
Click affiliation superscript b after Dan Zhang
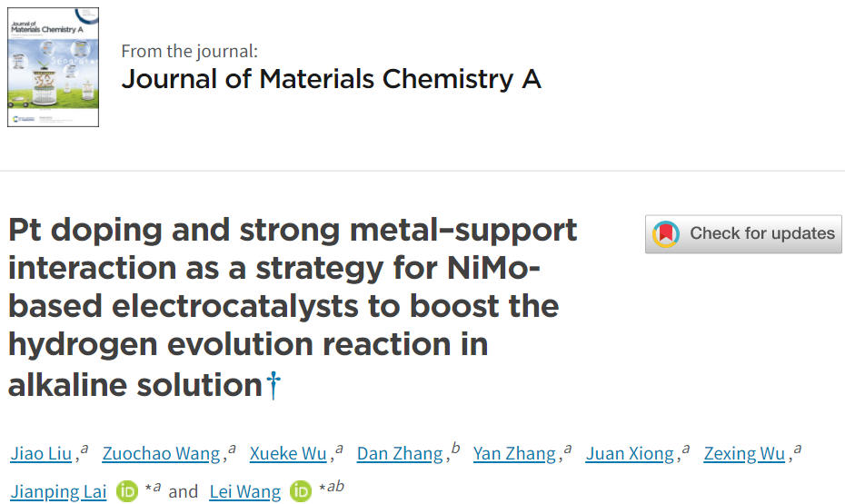456,448
